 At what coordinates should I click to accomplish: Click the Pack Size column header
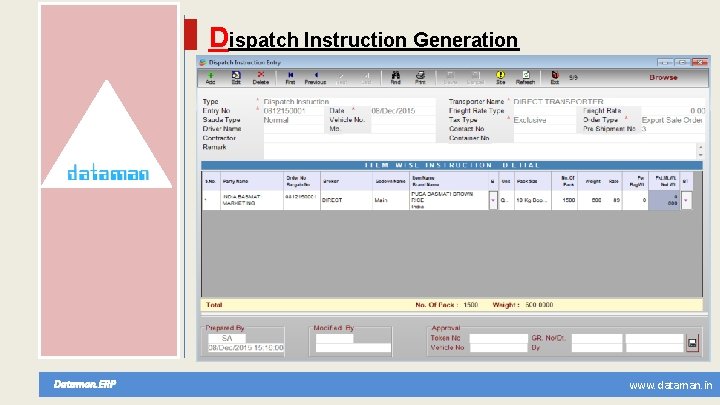click(x=533, y=181)
